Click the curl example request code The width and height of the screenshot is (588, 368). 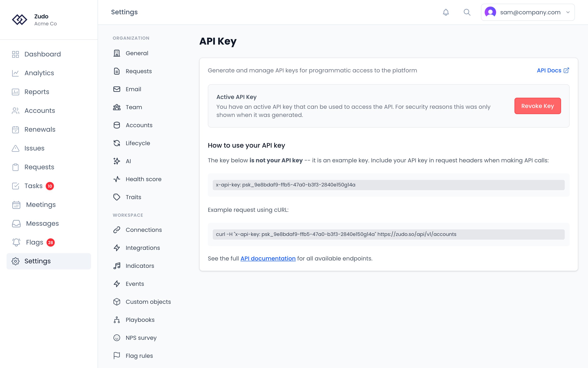point(388,234)
